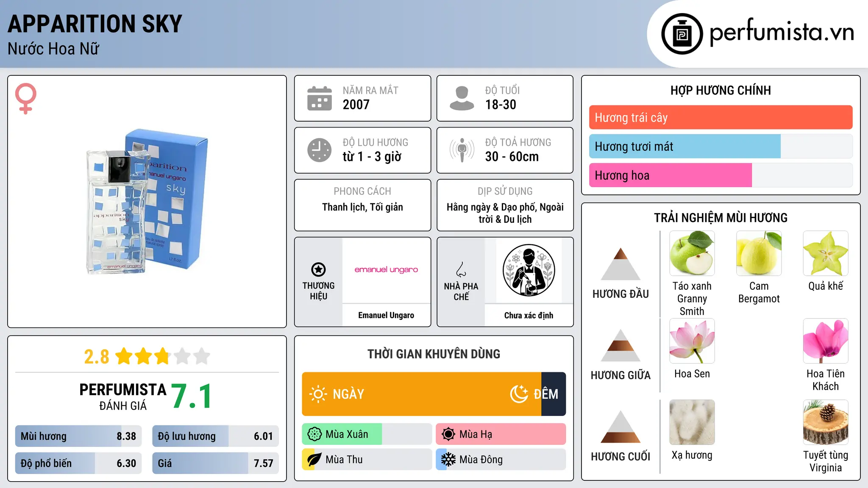
Task: Click the 2.8 star rating number
Action: (x=97, y=357)
